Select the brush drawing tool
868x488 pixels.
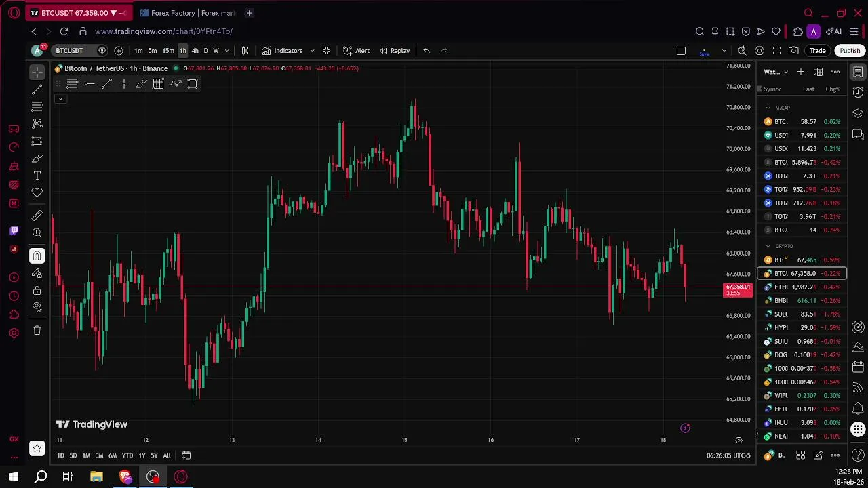point(37,159)
